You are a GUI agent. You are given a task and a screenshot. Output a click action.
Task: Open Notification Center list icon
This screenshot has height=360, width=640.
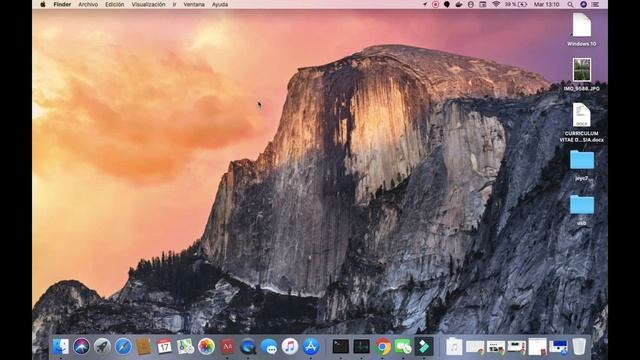596,4
